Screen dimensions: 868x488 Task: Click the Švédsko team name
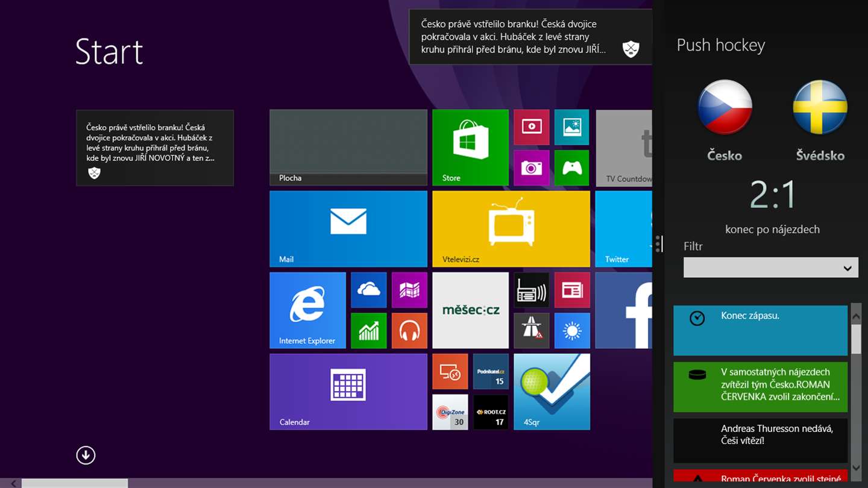click(x=820, y=155)
